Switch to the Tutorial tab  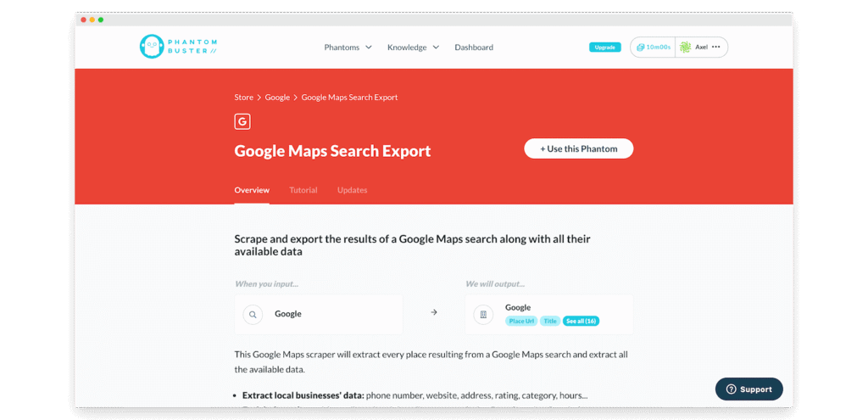(303, 190)
